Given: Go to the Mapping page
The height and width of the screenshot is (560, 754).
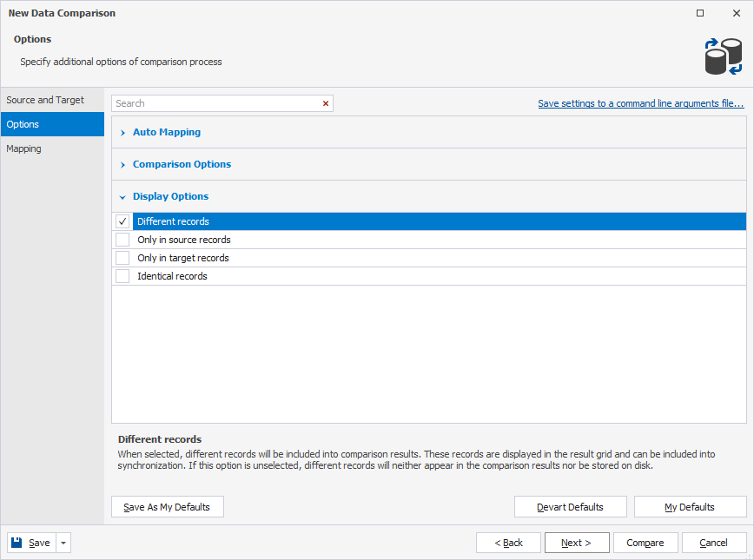Looking at the screenshot, I should (x=23, y=148).
